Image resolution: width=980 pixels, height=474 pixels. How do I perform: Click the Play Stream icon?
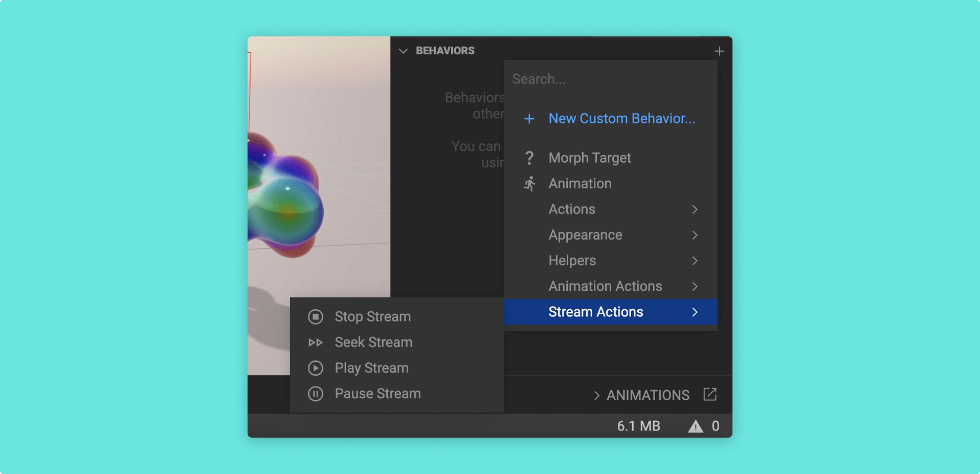point(316,368)
